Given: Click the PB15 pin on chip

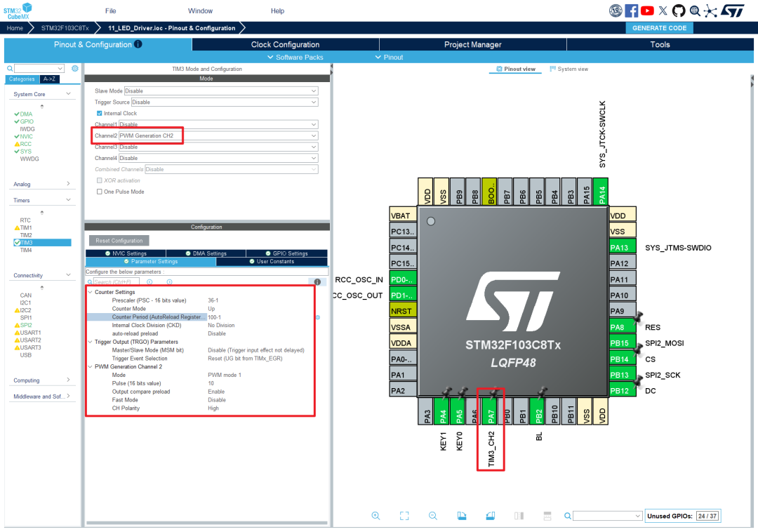Looking at the screenshot, I should click(623, 343).
